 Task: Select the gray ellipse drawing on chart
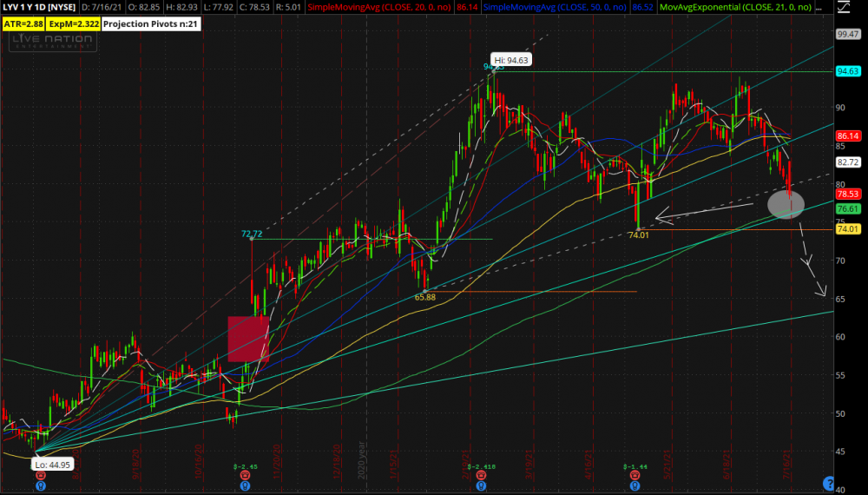(786, 204)
